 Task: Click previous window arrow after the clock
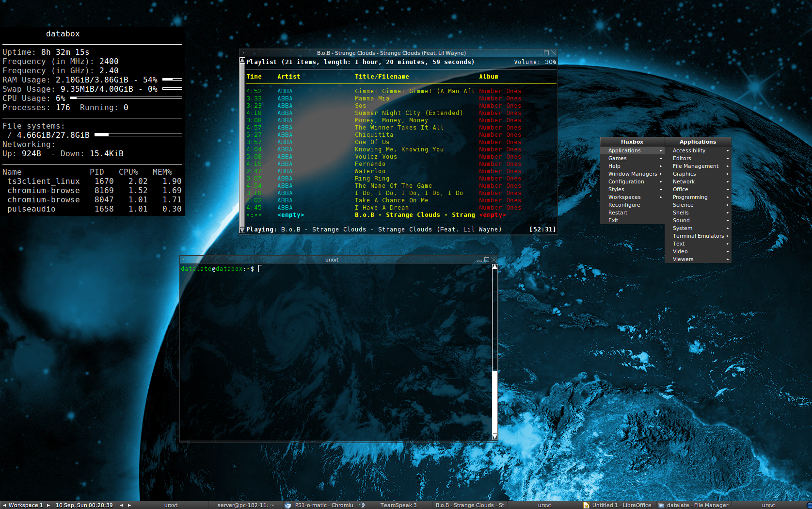[x=121, y=505]
